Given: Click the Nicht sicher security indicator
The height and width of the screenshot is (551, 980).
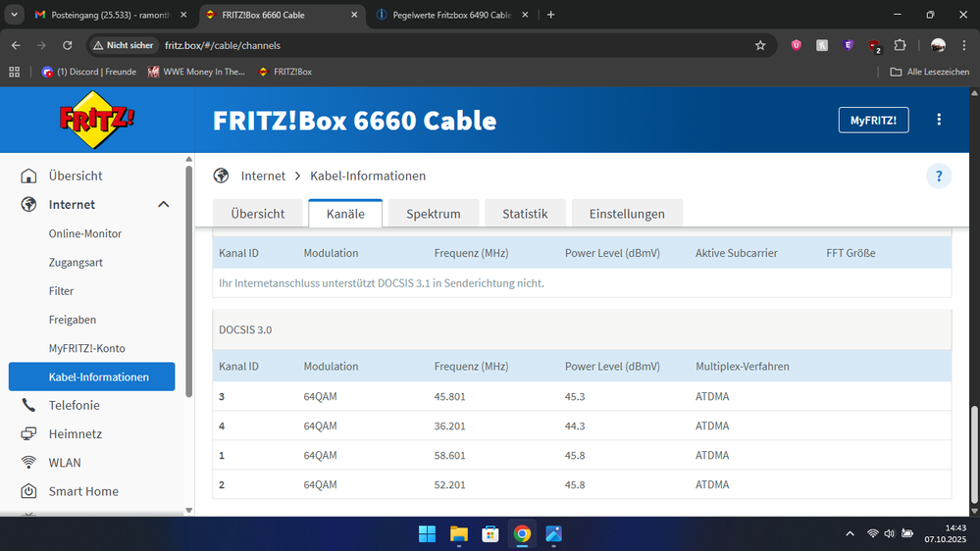Looking at the screenshot, I should (124, 46).
